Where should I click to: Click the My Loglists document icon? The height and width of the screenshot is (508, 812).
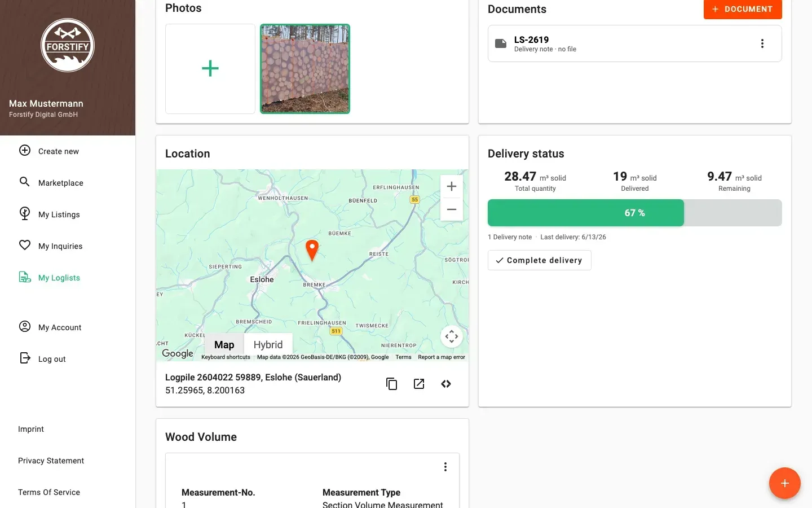tap(25, 277)
